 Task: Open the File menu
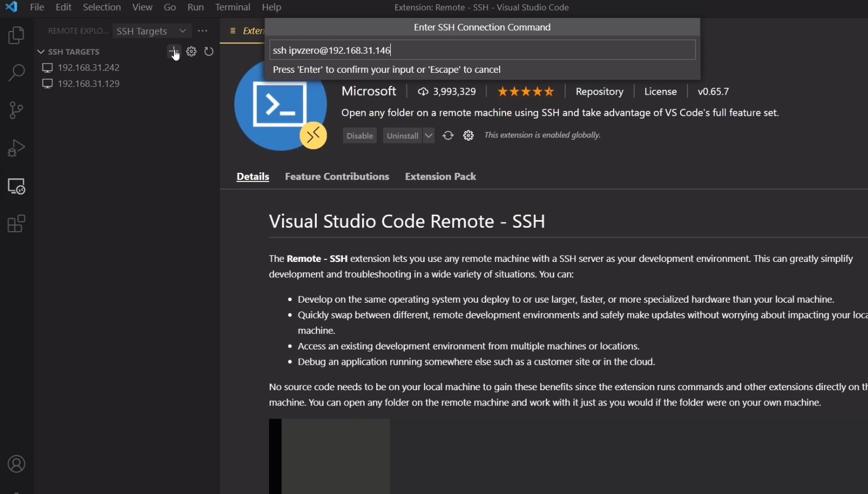pos(37,7)
